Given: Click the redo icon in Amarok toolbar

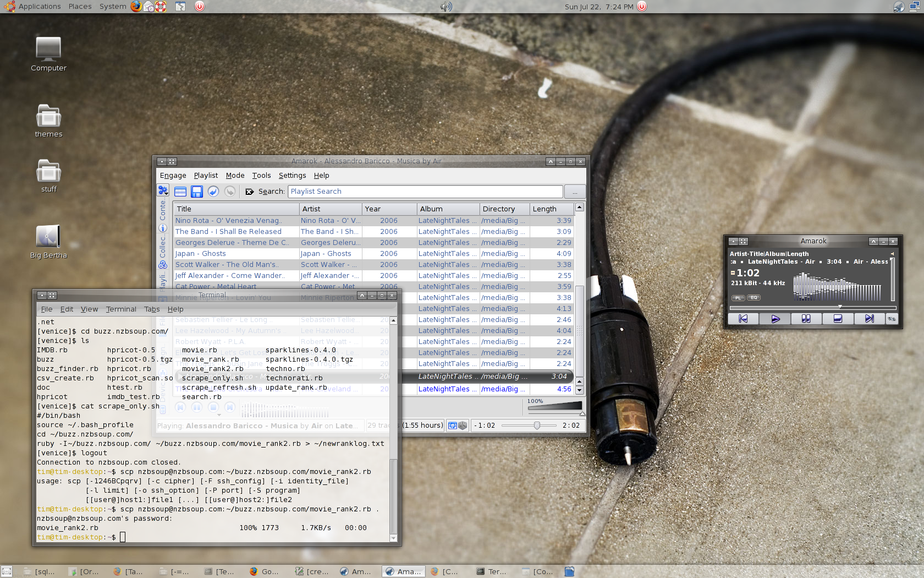Looking at the screenshot, I should coord(230,191).
